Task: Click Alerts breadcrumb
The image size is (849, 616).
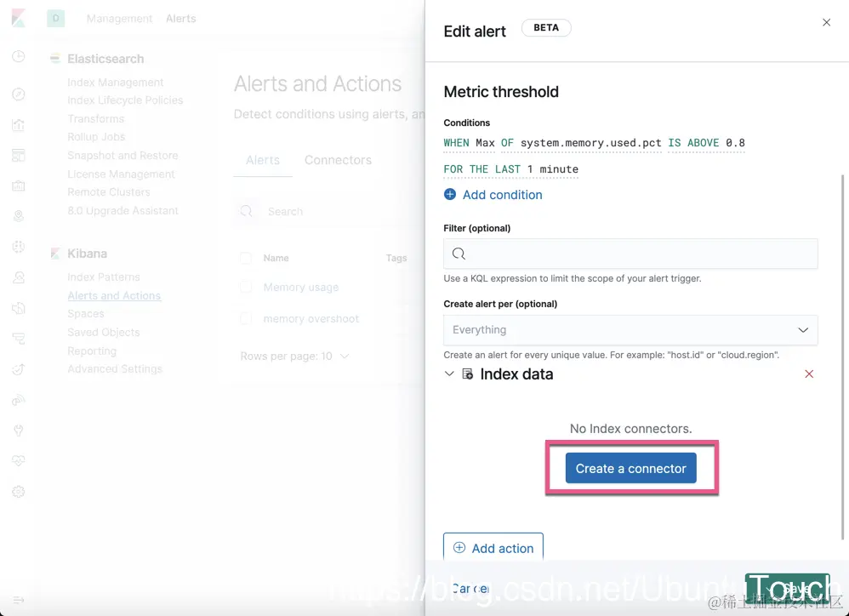Action: pyautogui.click(x=181, y=19)
